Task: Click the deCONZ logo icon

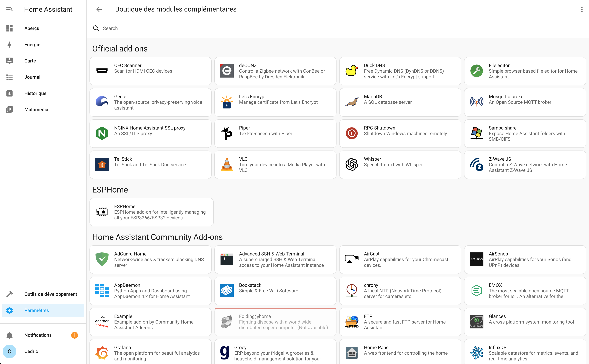Action: point(227,71)
